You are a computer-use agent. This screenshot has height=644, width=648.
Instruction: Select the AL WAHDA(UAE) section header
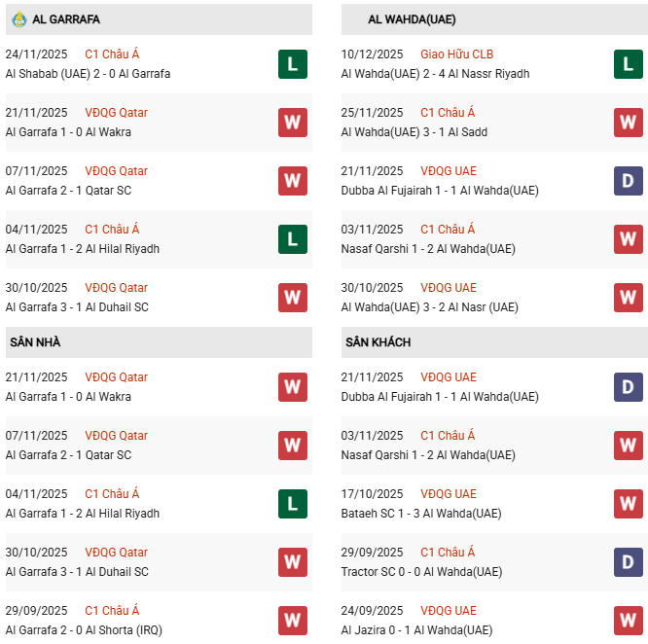(412, 19)
